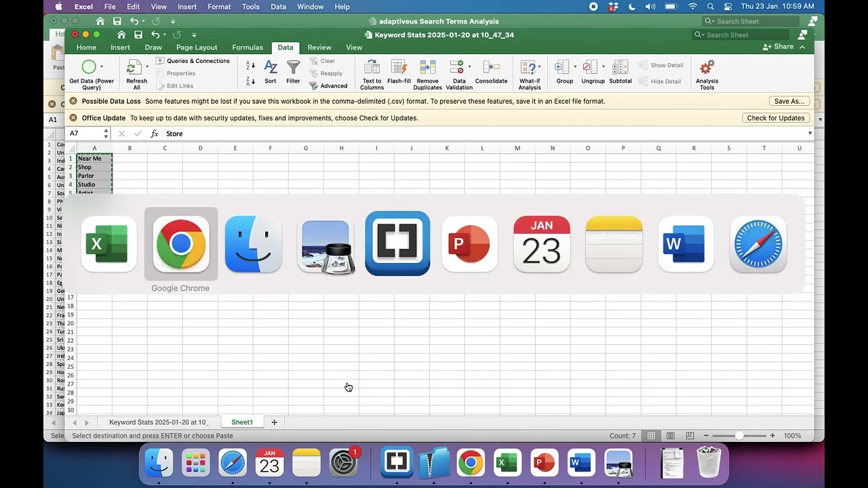
Task: Open the Review ribbon tab
Action: 319,47
